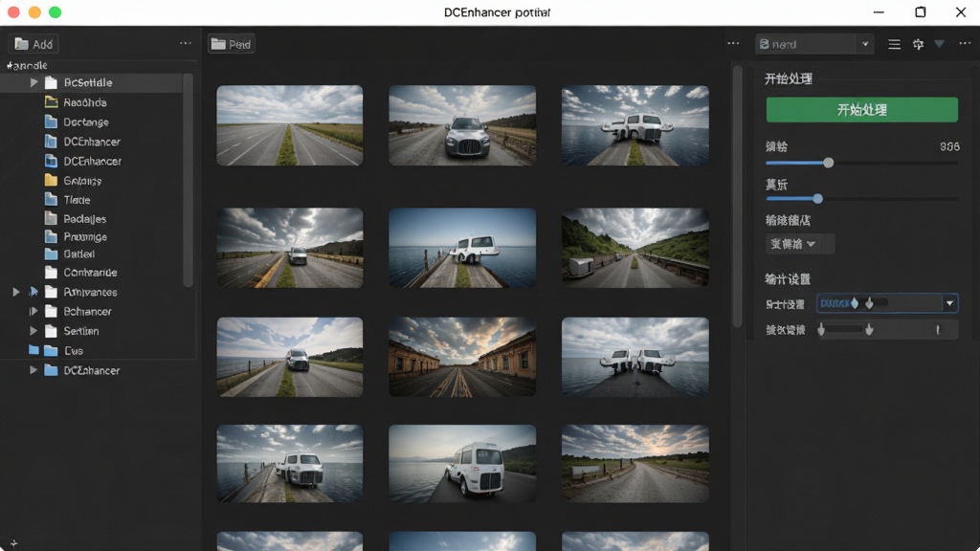Click the green 开始处理 button
Viewport: 980px width, 551px height.
coord(862,110)
